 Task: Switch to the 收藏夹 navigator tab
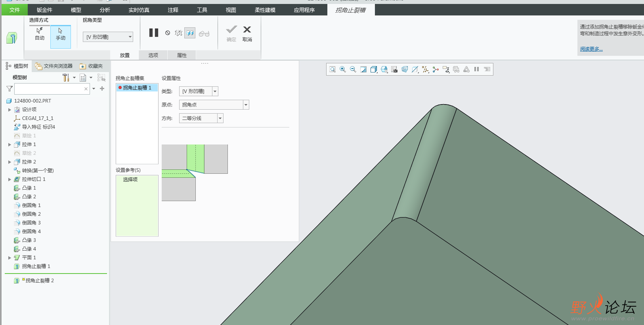click(91, 66)
